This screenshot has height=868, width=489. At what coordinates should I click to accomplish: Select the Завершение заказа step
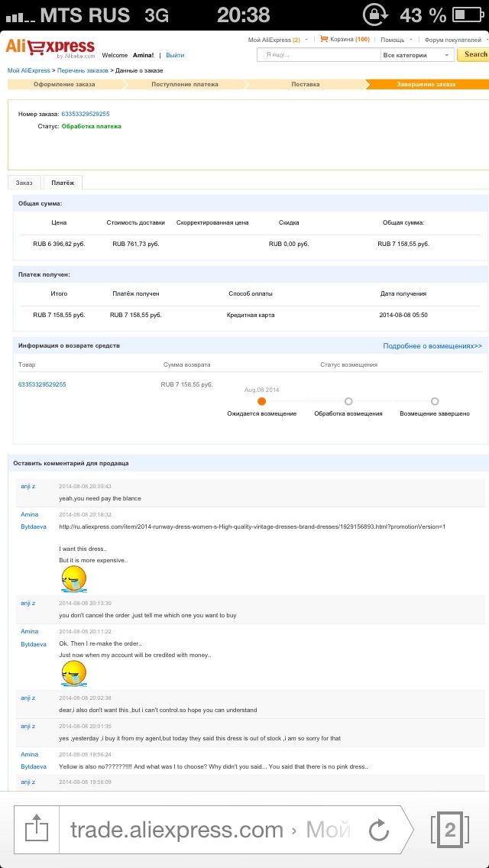coord(426,84)
